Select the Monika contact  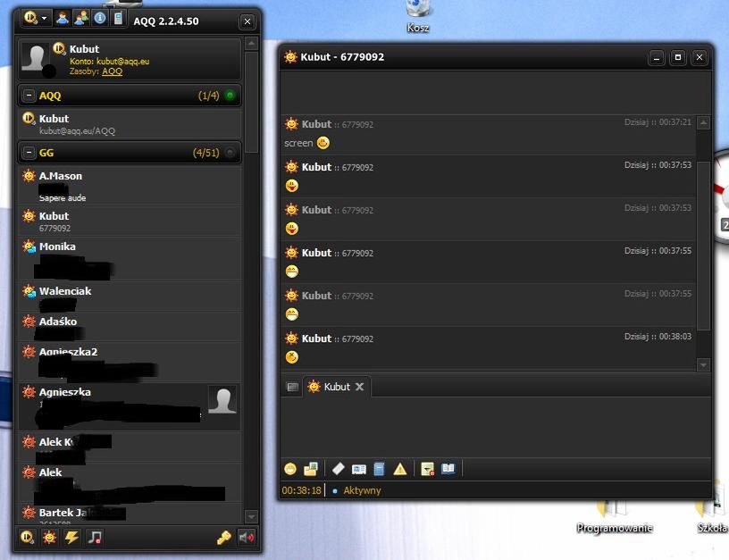point(130,258)
